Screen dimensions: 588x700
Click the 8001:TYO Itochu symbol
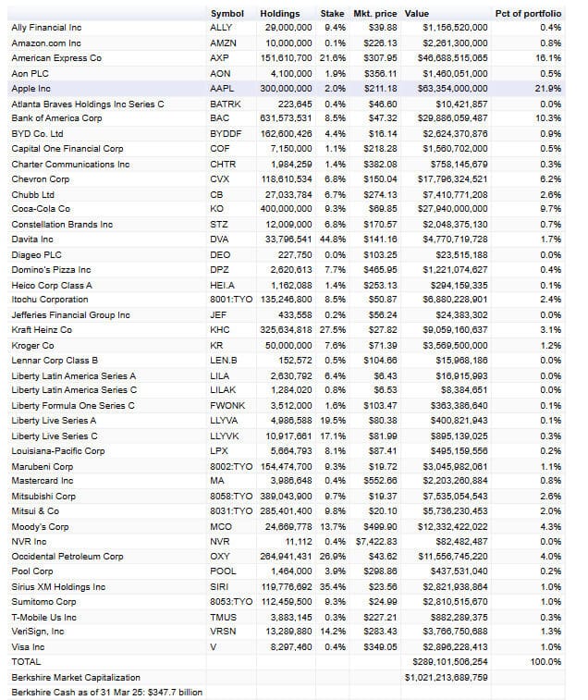point(231,300)
